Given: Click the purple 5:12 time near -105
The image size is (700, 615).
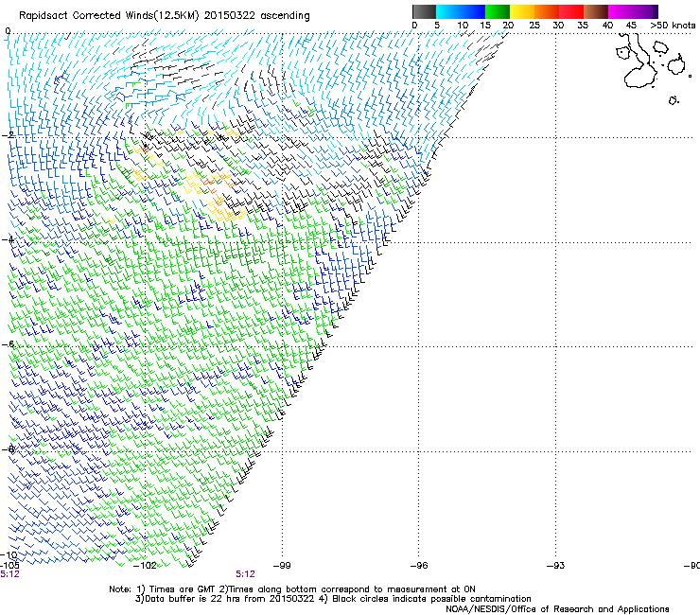Looking at the screenshot, I should coord(9,574).
